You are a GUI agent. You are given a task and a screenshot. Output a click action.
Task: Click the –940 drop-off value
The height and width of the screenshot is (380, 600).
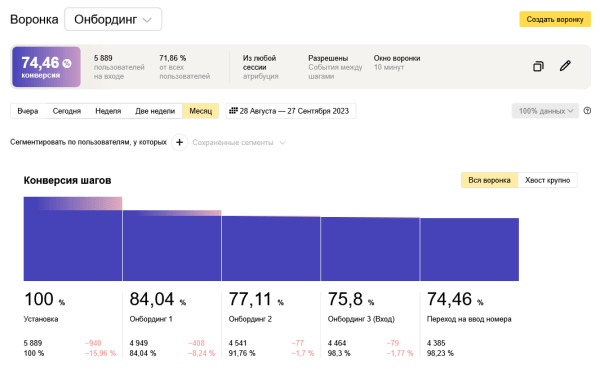tap(93, 343)
